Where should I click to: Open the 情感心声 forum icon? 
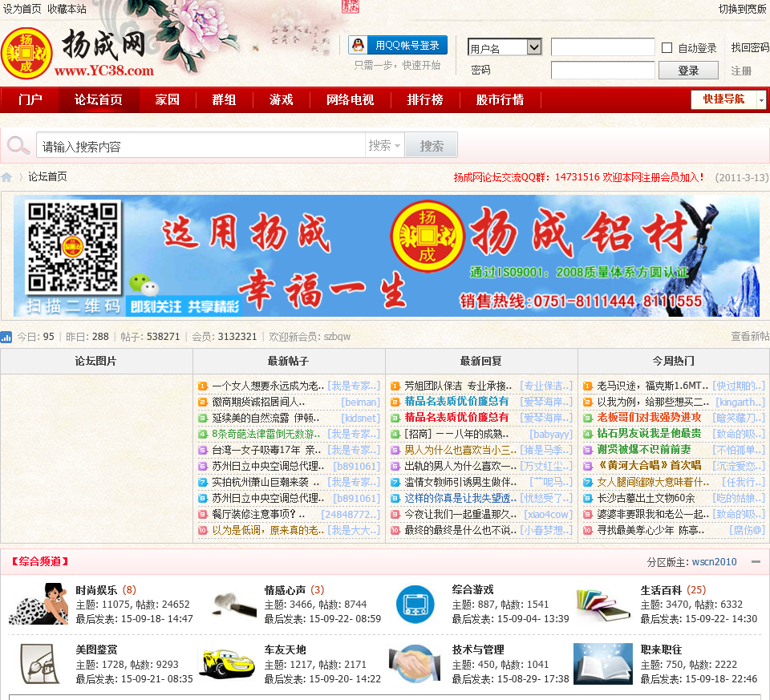[x=235, y=605]
